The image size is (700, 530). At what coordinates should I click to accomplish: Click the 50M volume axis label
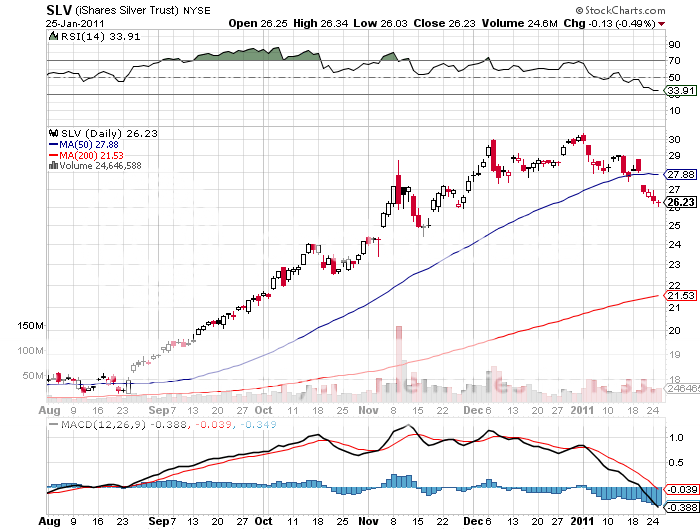(33, 376)
